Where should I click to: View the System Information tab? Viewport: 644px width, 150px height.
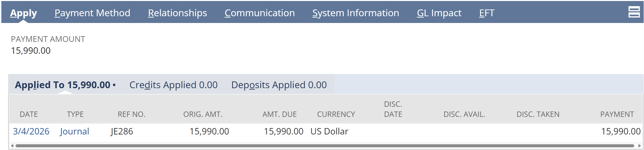[356, 13]
